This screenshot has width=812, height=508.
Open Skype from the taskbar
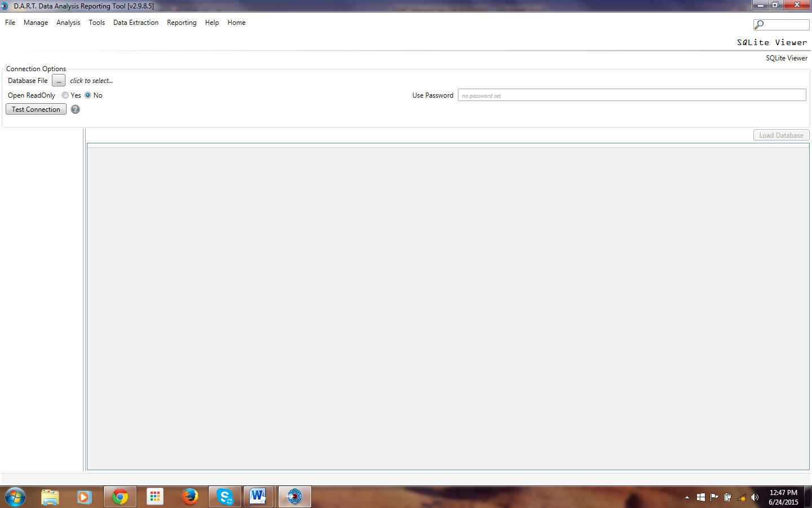(225, 497)
